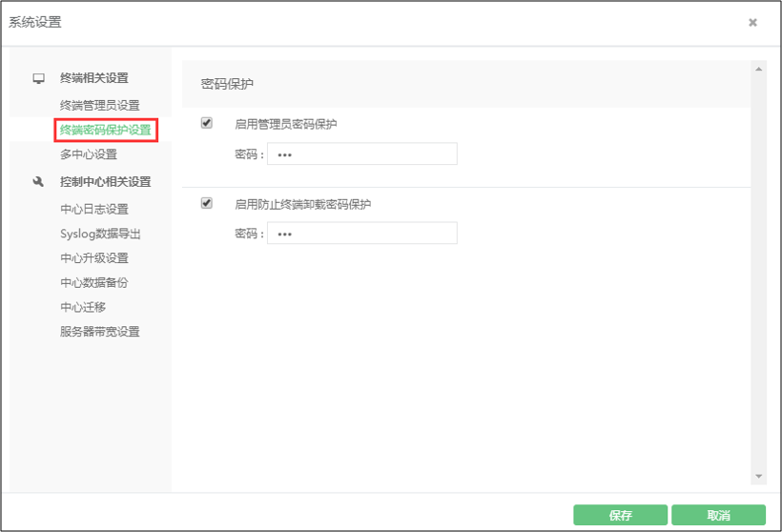This screenshot has width=782, height=532.
Task: Click the 密码保护 heading text
Action: [x=227, y=84]
